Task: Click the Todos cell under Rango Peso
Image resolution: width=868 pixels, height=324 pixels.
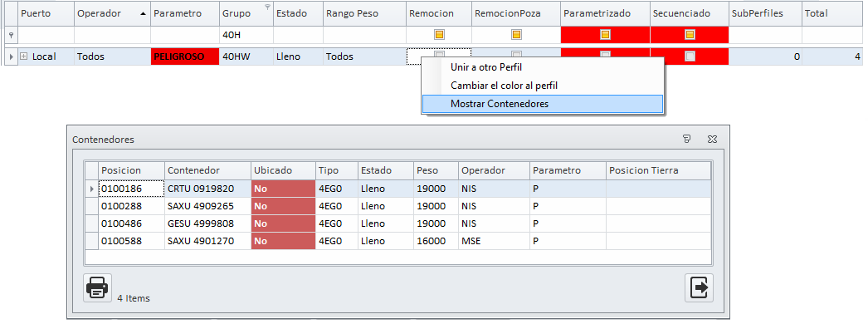Action: (x=364, y=56)
